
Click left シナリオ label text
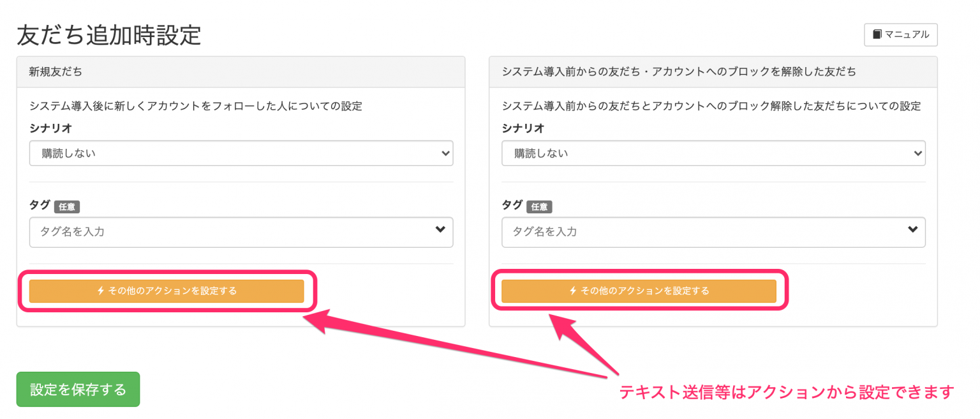(x=50, y=128)
